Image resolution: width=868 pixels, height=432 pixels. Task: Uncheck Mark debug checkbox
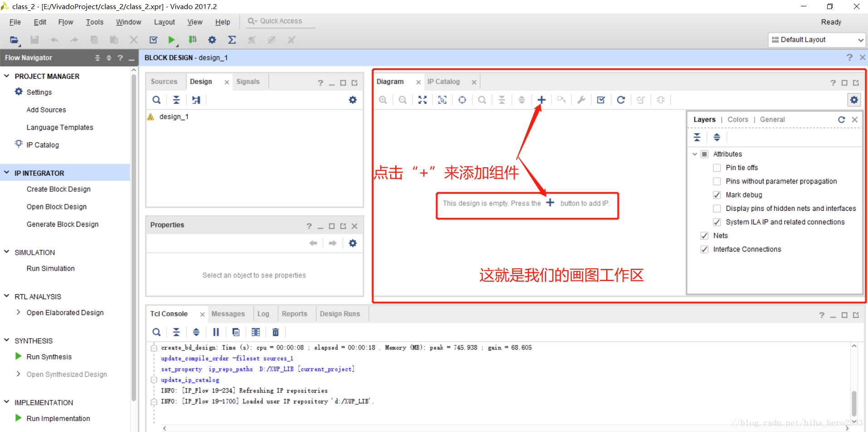click(717, 195)
